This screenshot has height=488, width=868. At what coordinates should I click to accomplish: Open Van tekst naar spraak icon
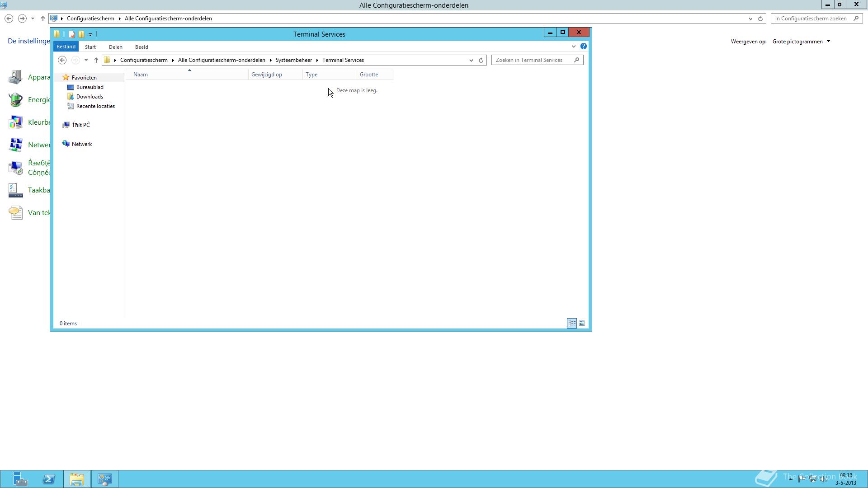(x=15, y=213)
